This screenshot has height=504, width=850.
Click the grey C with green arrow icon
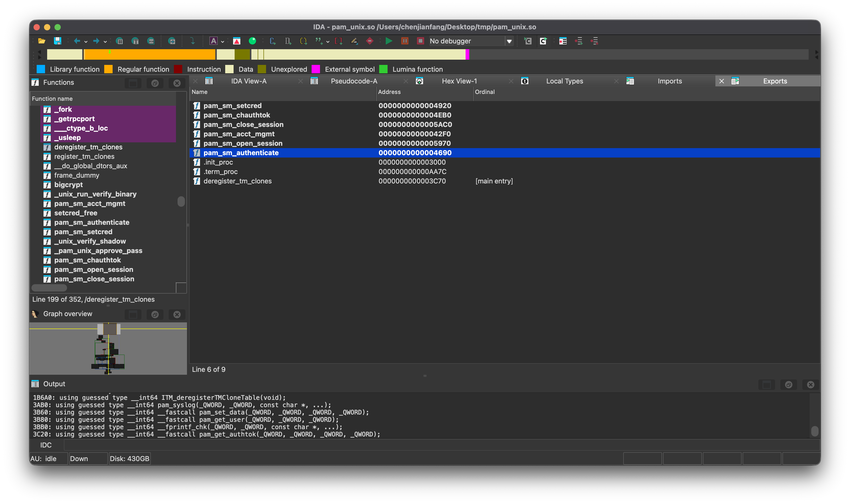[528, 41]
